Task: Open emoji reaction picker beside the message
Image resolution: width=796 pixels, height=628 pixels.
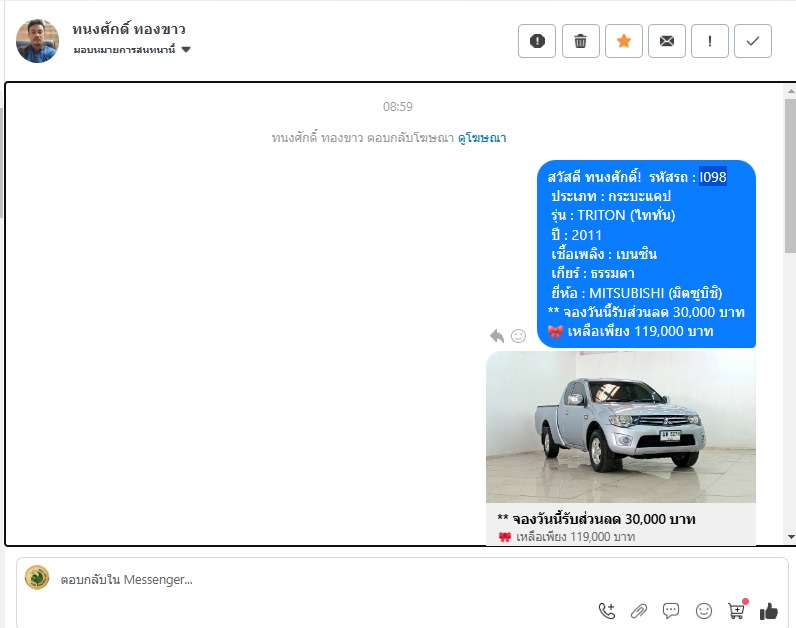Action: [518, 336]
